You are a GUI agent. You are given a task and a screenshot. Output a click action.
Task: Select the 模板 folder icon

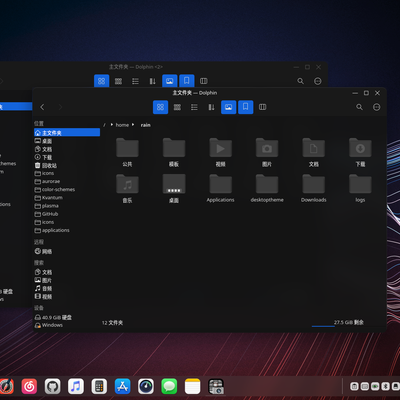(174, 148)
